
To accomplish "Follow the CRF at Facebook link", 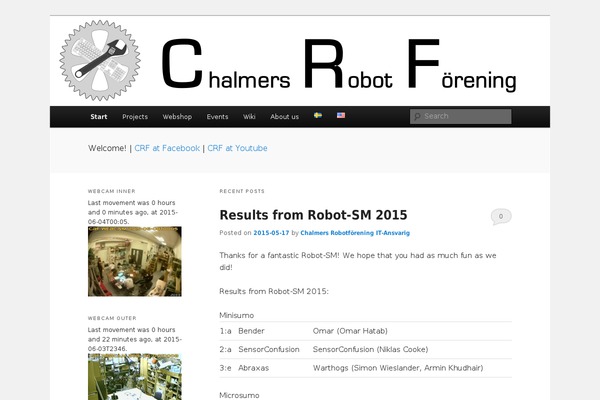I will pos(167,148).
